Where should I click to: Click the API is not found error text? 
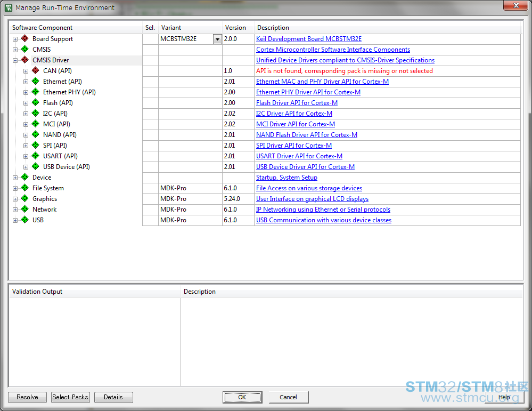[x=345, y=71]
